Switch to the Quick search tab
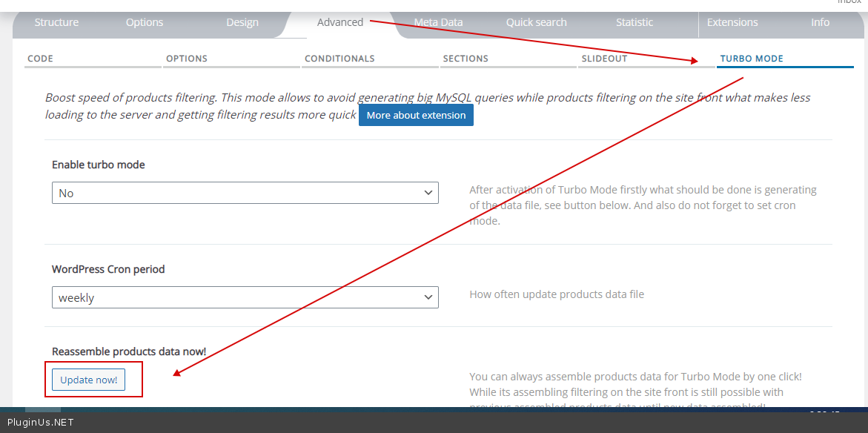The width and height of the screenshot is (868, 433). [x=536, y=22]
